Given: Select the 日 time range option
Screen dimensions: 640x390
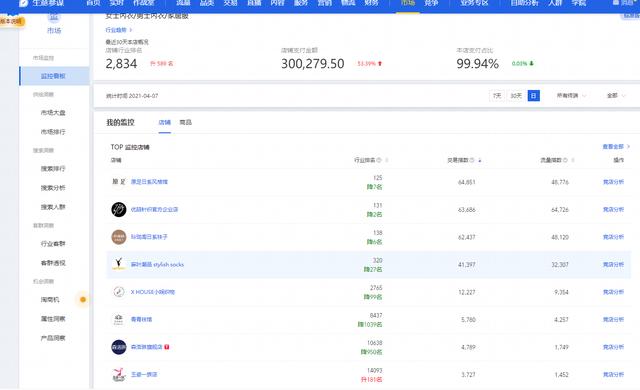Looking at the screenshot, I should (x=533, y=96).
